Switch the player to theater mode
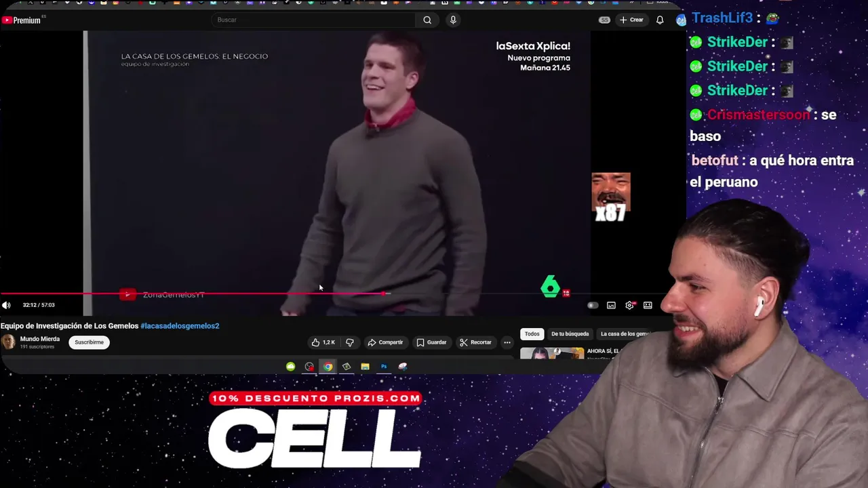This screenshot has height=488, width=868. (648, 306)
